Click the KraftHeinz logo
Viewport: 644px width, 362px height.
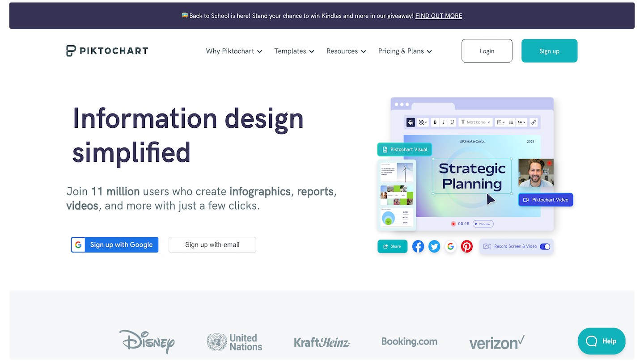pyautogui.click(x=322, y=342)
